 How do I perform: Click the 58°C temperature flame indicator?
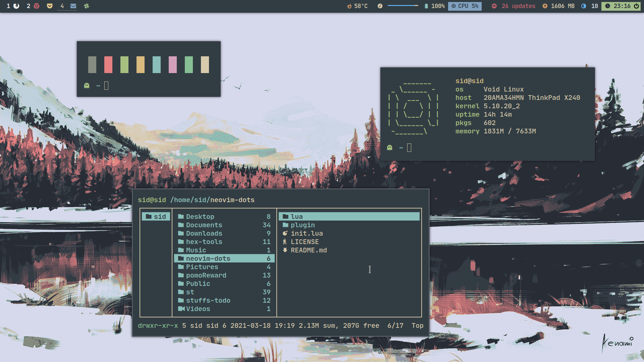click(x=358, y=6)
